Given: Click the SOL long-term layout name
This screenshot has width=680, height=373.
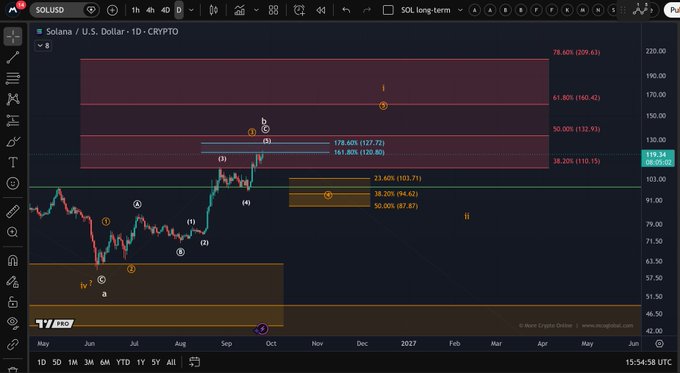Looking at the screenshot, I should 425,10.
